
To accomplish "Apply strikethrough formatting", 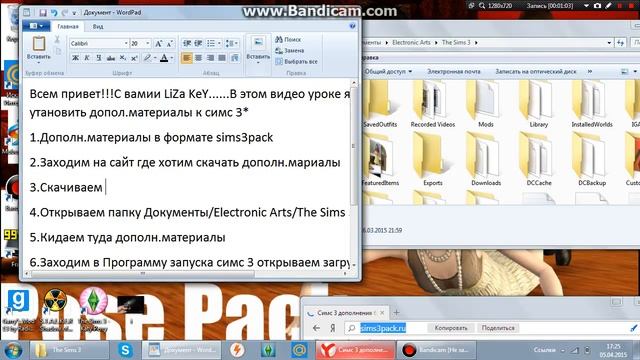I will point(111,58).
